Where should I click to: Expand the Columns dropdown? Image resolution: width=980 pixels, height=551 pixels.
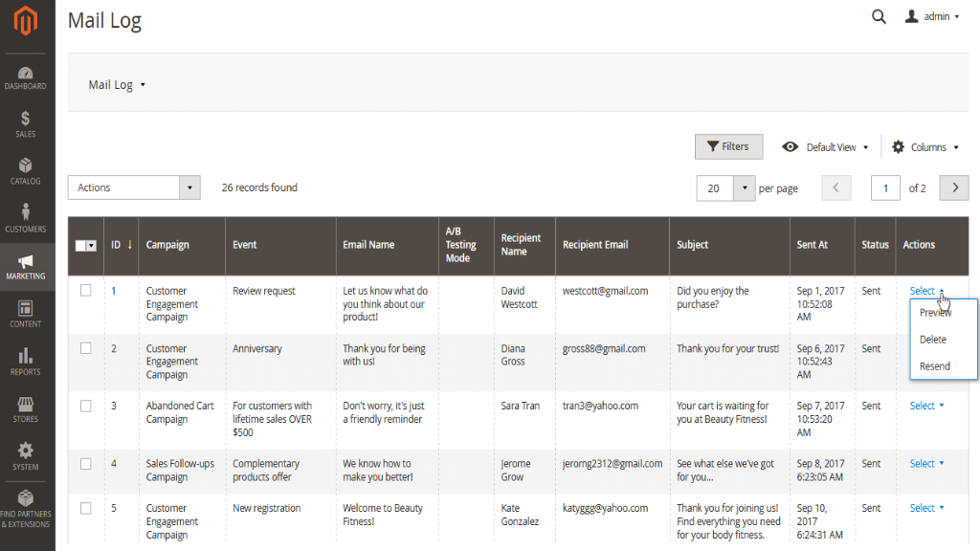click(x=925, y=147)
